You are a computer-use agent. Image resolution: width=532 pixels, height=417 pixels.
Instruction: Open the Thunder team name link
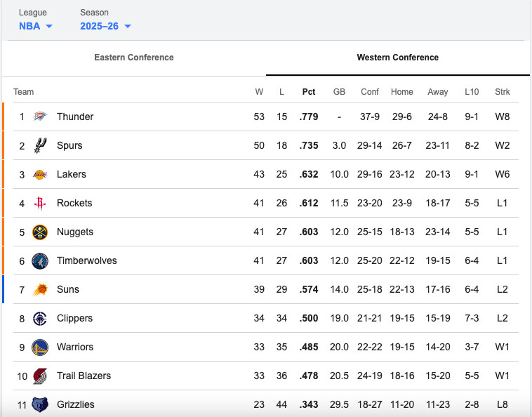click(74, 117)
